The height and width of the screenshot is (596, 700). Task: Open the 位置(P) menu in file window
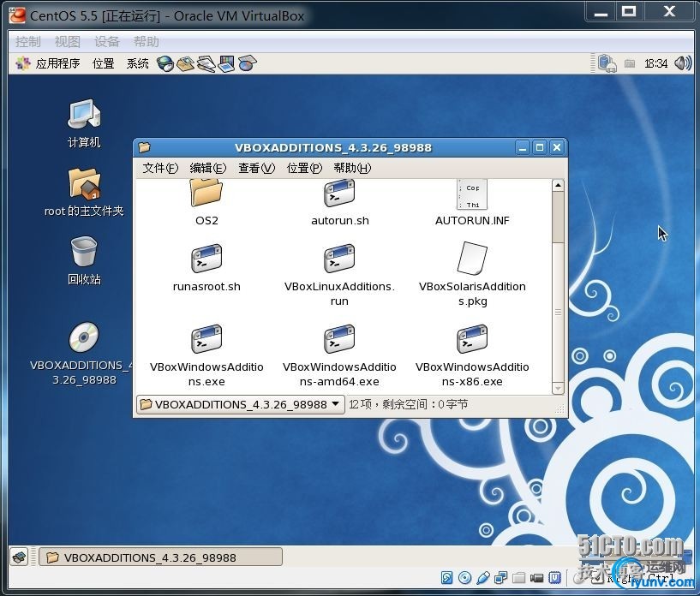click(304, 168)
